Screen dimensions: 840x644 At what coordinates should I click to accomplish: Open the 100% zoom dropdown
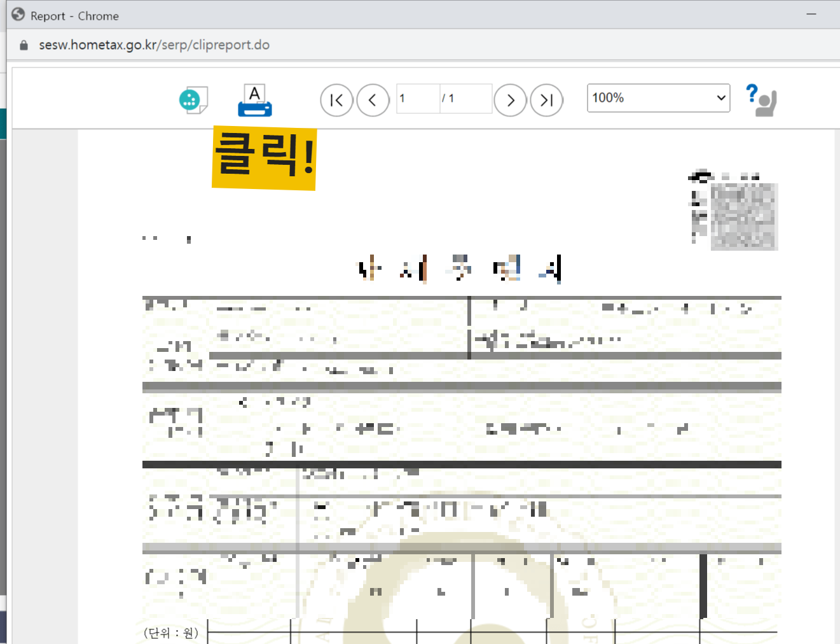658,98
